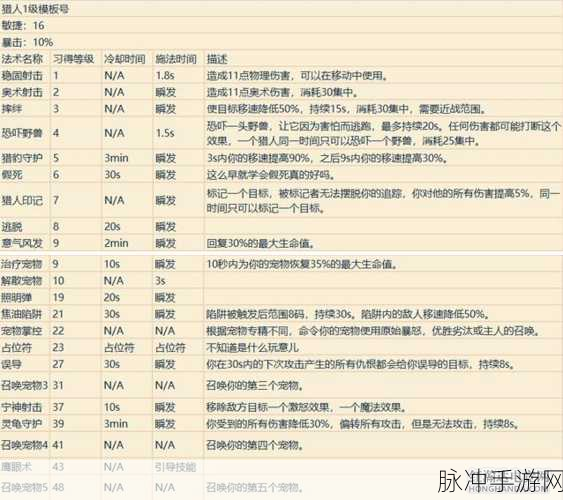Click description 召唤你的第四个宠物

(255, 445)
